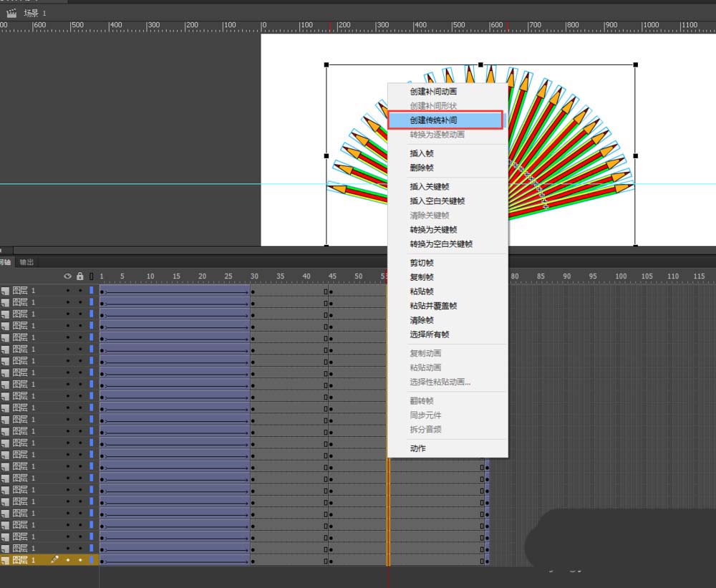The width and height of the screenshot is (716, 588).
Task: Pick 创建补间动画 from the context menu
Action: (433, 92)
